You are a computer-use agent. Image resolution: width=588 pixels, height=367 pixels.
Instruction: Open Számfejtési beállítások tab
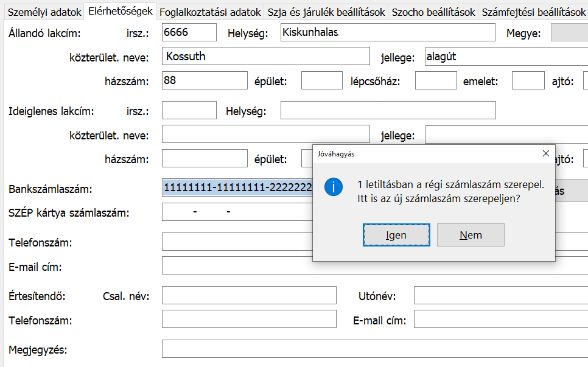tap(533, 12)
